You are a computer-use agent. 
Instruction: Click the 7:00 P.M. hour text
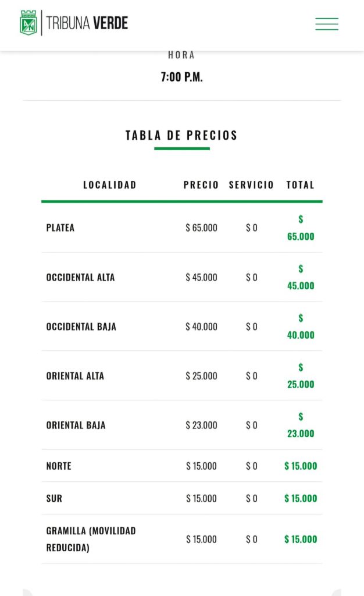(182, 77)
